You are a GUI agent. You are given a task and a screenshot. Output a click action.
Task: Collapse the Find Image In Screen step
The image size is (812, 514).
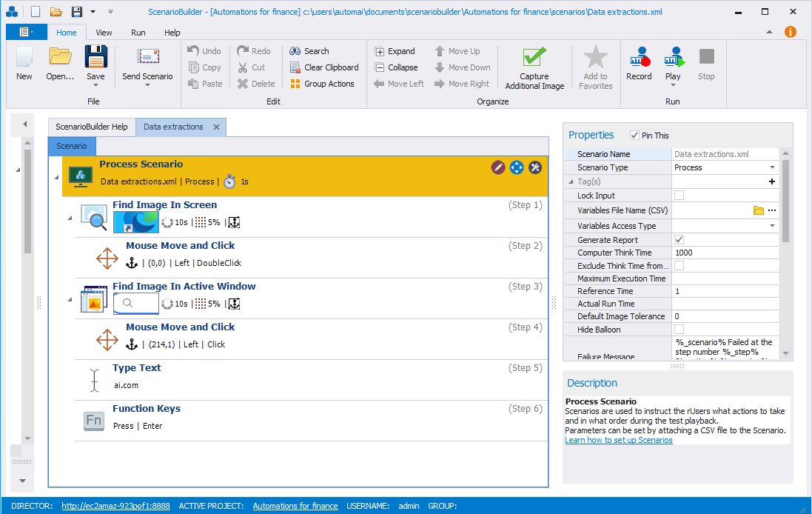[70, 218]
